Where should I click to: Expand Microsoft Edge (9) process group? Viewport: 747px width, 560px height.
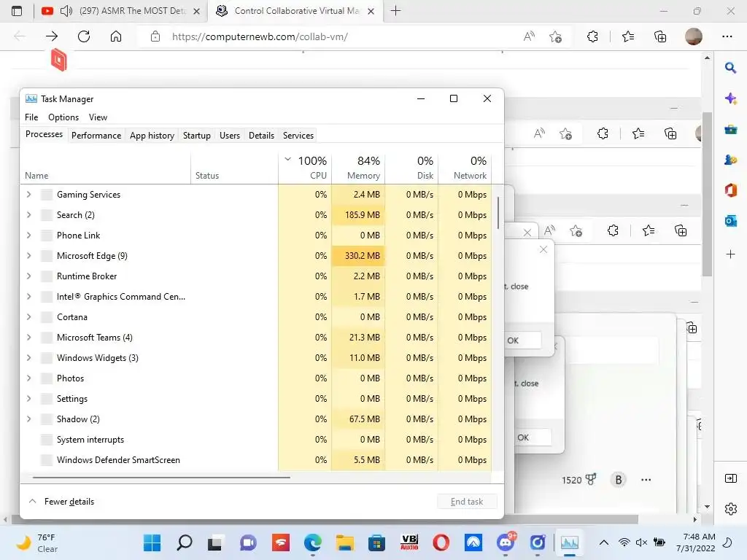point(29,256)
